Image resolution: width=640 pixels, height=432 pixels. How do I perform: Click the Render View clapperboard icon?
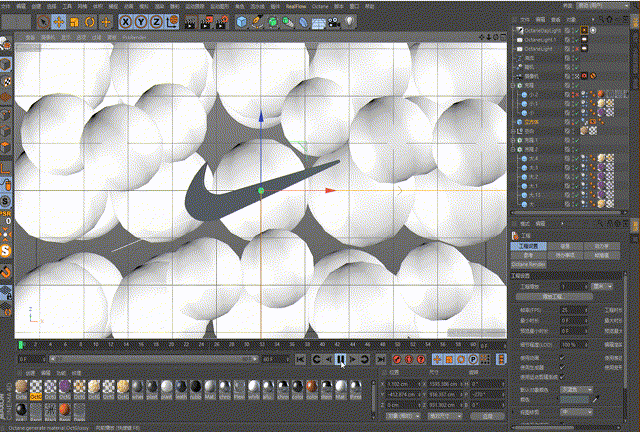(190, 22)
